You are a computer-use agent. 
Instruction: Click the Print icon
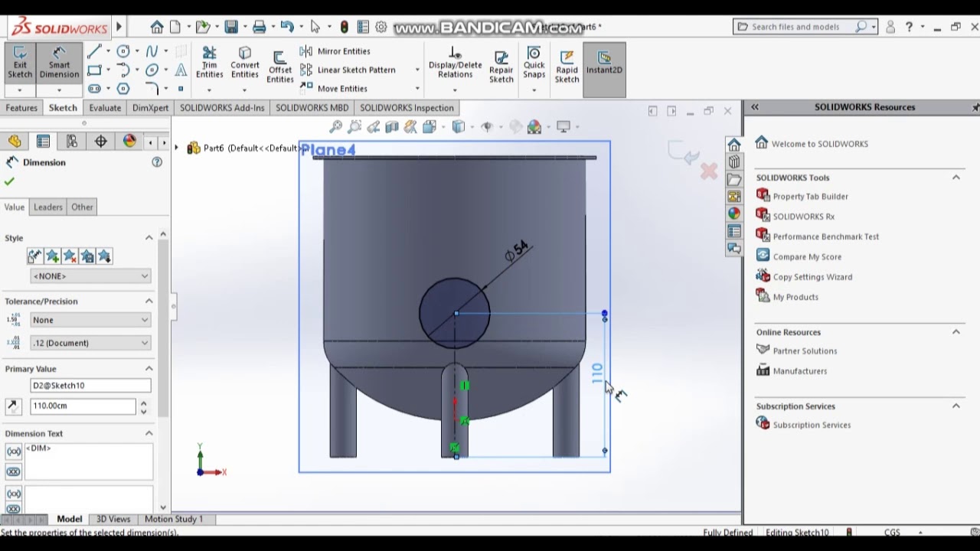(x=259, y=27)
